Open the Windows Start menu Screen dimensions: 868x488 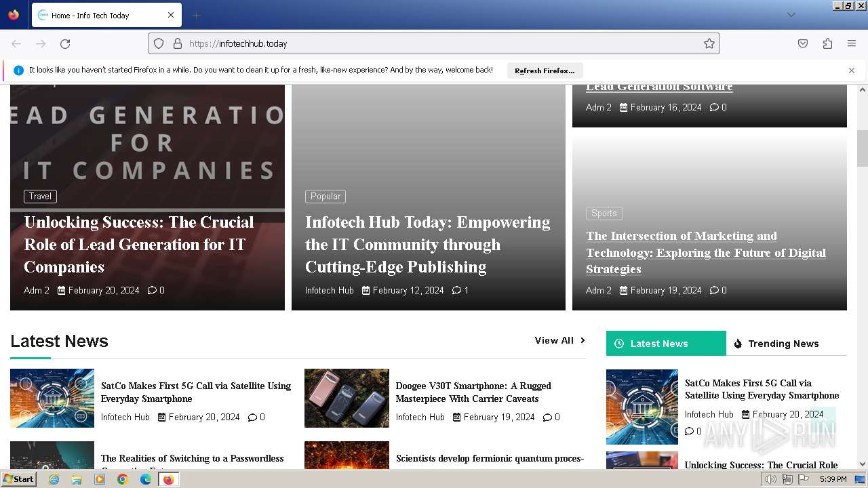[x=19, y=479]
